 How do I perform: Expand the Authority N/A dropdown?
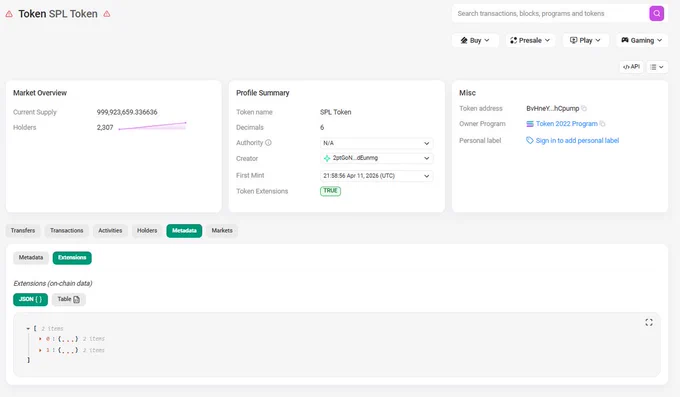(376, 143)
